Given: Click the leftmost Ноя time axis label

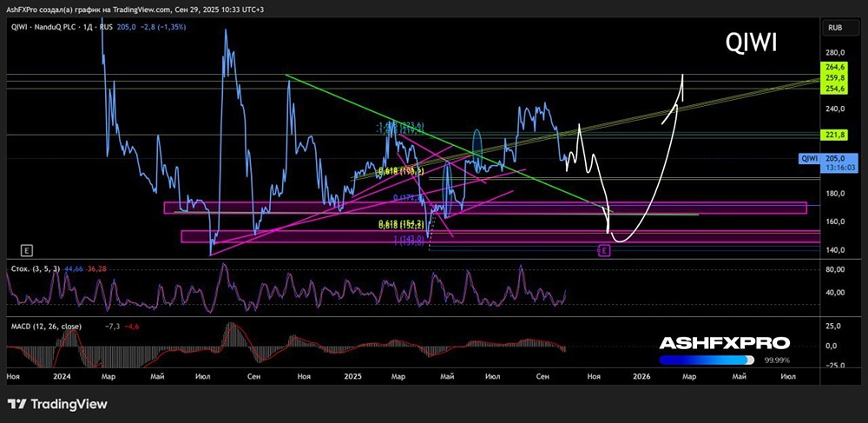Looking at the screenshot, I should (x=13, y=376).
